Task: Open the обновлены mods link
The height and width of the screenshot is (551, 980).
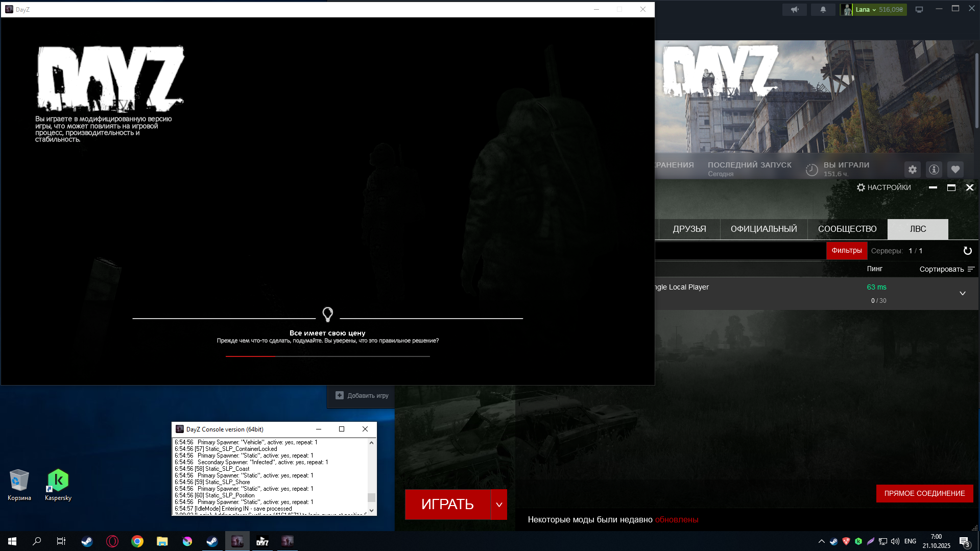Action: point(677,520)
